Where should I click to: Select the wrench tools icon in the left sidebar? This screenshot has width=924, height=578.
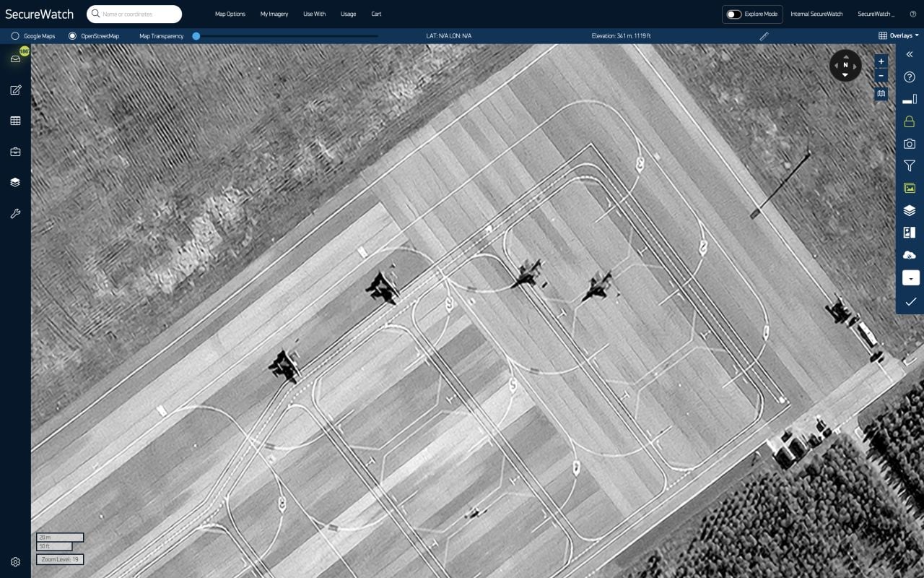(15, 212)
